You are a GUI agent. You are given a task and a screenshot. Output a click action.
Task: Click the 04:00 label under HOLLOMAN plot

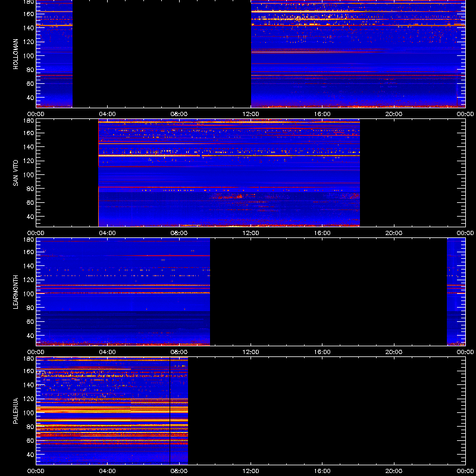coord(108,114)
